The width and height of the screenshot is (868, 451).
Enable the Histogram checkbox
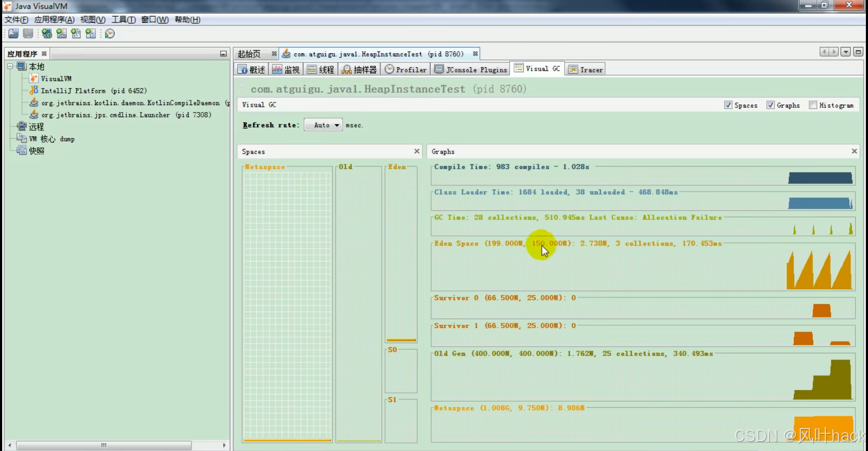click(813, 105)
